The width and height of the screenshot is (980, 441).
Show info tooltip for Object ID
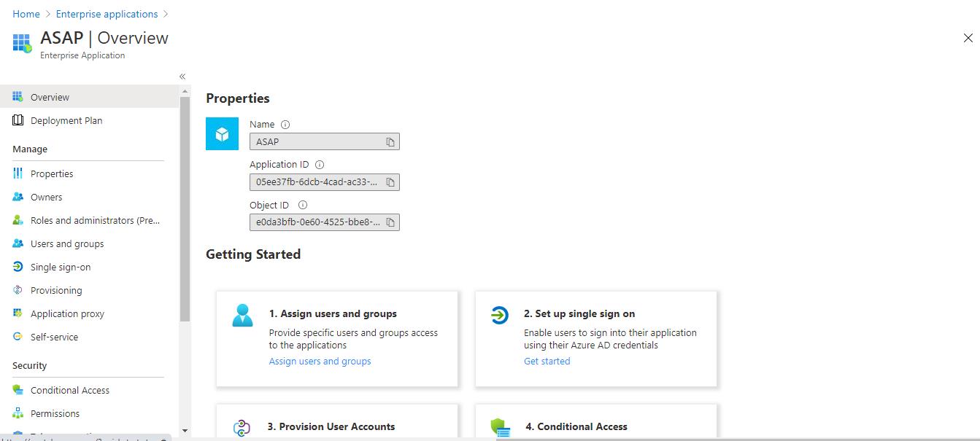click(x=303, y=206)
